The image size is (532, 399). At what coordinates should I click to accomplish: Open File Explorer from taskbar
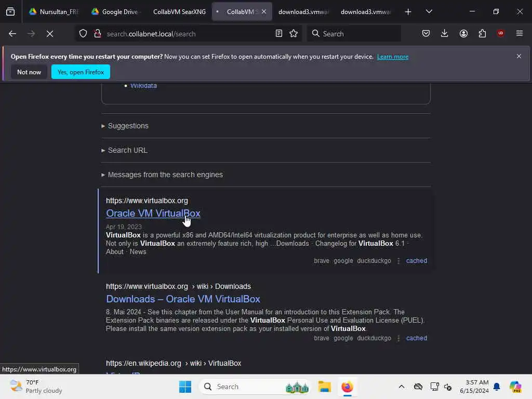click(324, 387)
